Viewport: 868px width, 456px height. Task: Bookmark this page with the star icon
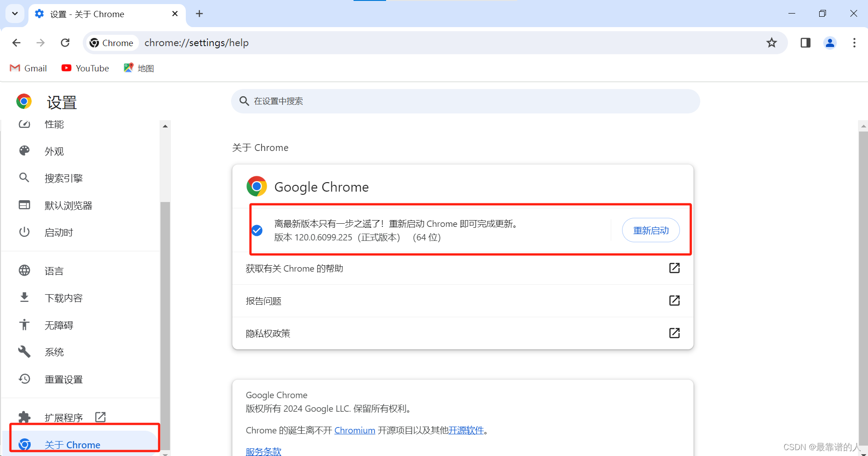click(x=772, y=43)
